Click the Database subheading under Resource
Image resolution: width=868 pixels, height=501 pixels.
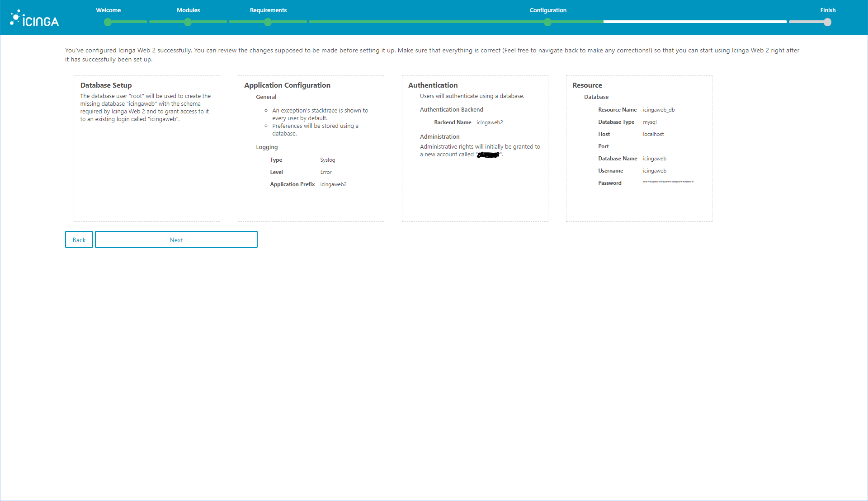(596, 97)
